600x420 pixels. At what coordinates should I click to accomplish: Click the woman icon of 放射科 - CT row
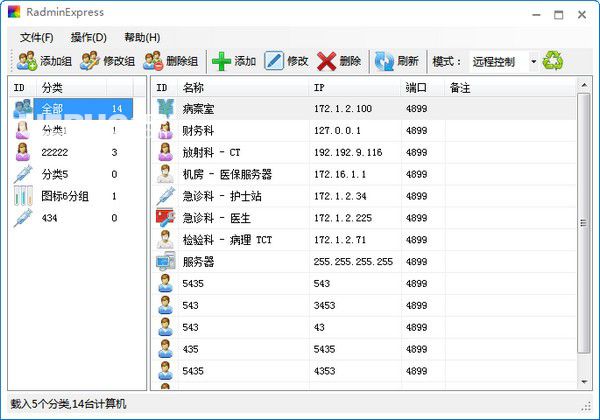(x=165, y=152)
